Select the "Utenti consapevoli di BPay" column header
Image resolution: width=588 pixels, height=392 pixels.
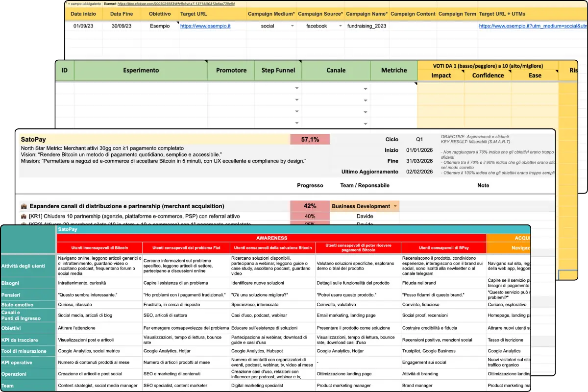(x=443, y=247)
